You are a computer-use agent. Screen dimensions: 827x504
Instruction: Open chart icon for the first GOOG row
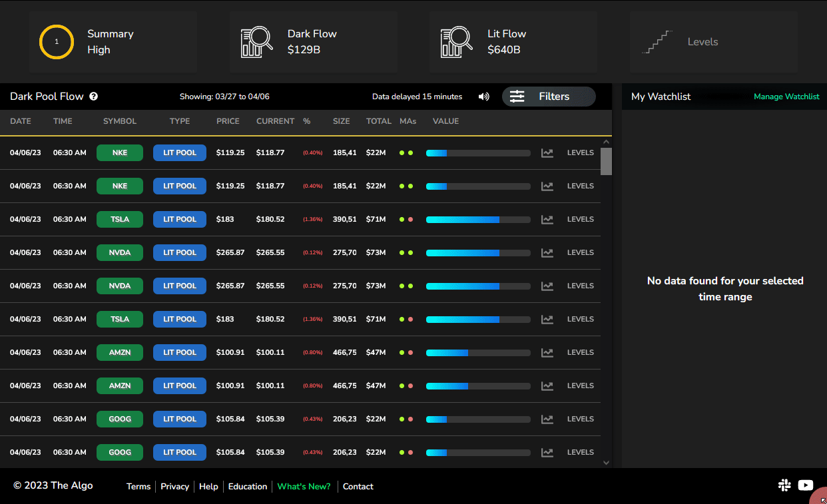[547, 419]
